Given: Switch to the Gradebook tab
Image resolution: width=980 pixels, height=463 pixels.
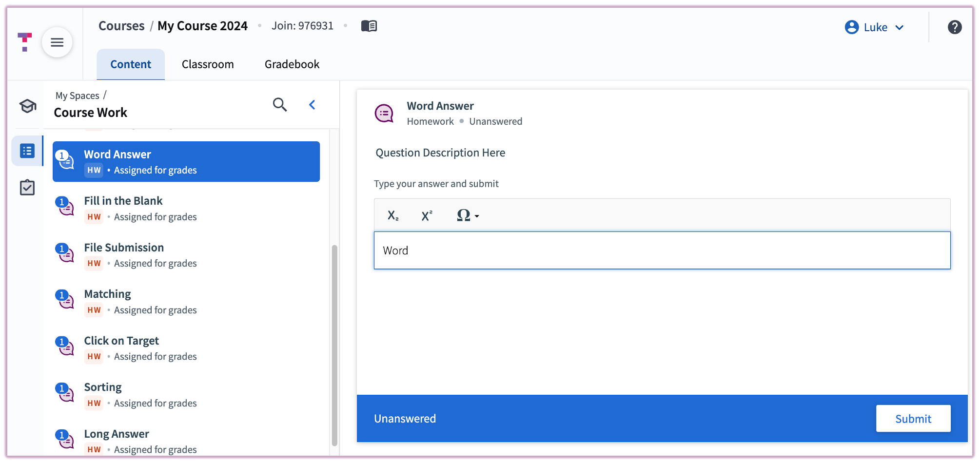Looking at the screenshot, I should [292, 64].
